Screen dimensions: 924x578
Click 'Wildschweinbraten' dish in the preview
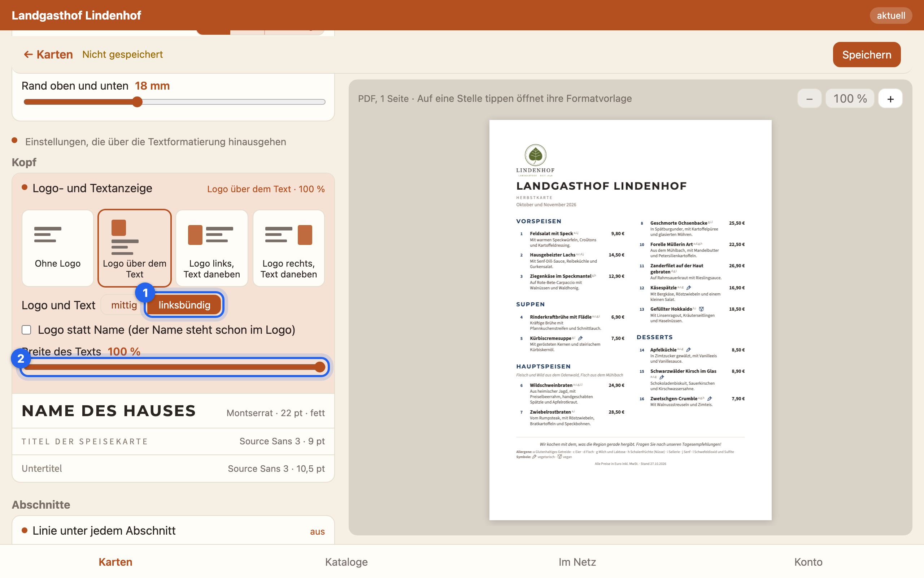tap(551, 385)
